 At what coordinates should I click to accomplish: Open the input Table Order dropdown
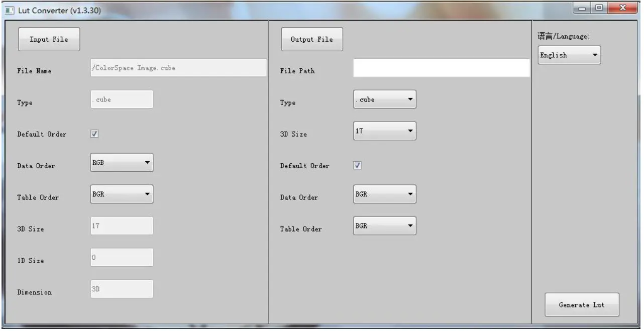122,194
